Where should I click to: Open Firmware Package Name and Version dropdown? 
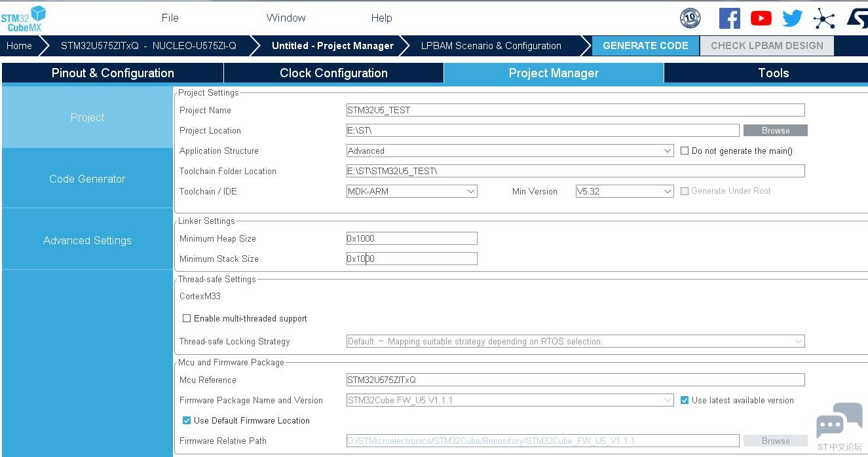click(510, 400)
